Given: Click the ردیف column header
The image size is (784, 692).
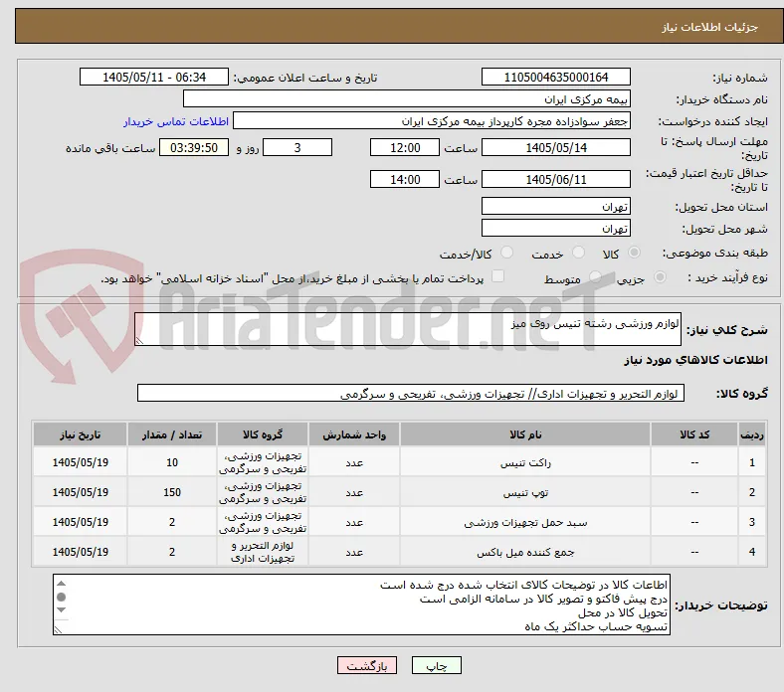Looking at the screenshot, I should tap(751, 434).
